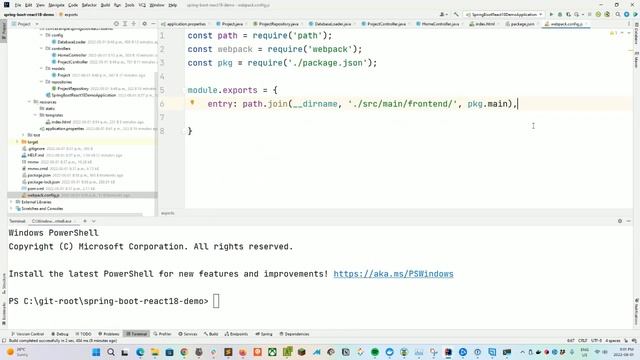
Task: Hide the terminal panel with minus icon
Action: point(629,221)
